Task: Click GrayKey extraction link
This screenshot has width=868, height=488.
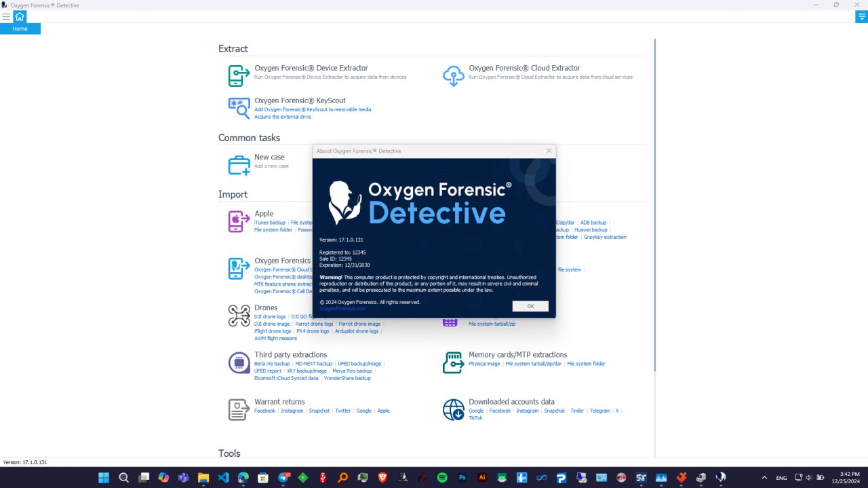Action: click(605, 238)
